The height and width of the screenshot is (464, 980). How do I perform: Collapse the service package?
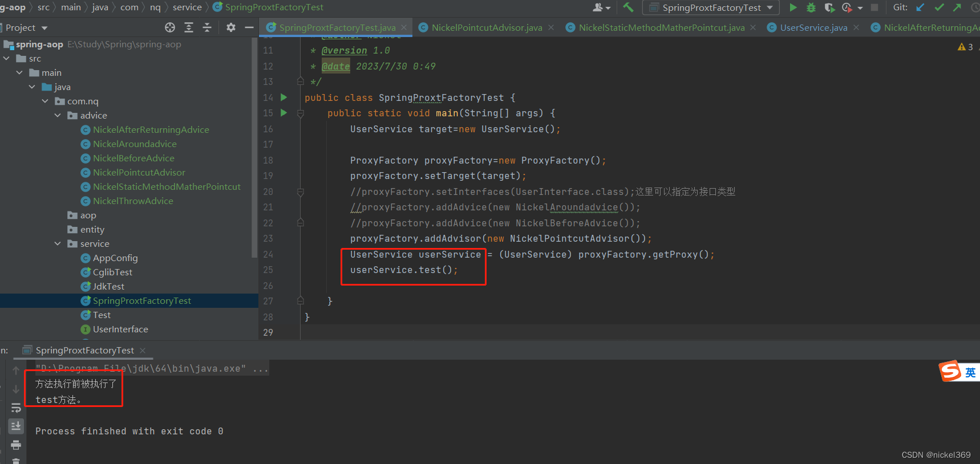(x=58, y=244)
